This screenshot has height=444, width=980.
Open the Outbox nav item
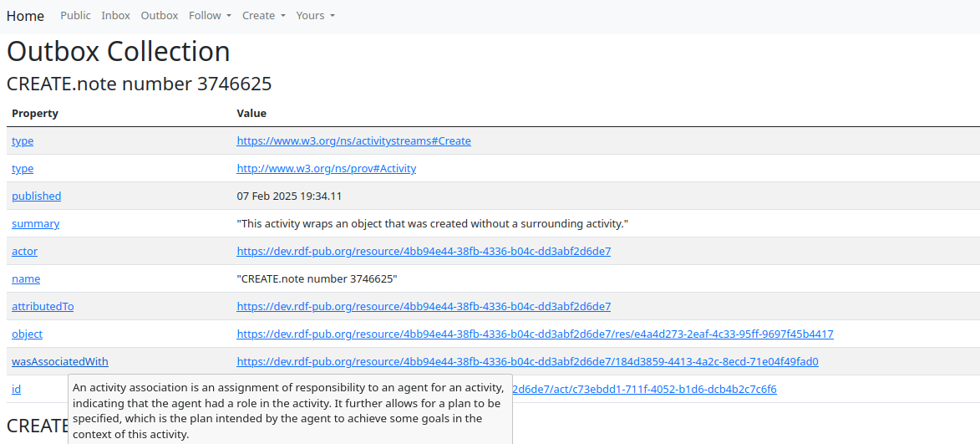coord(160,16)
